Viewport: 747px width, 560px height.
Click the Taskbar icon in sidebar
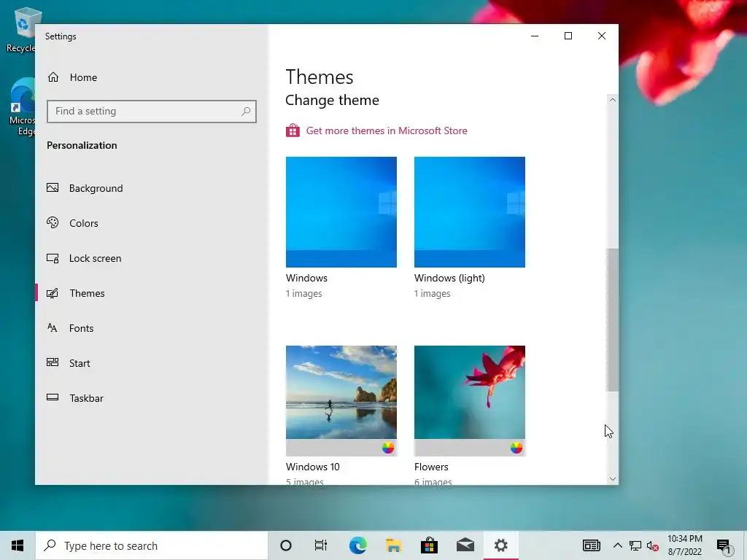coord(53,397)
